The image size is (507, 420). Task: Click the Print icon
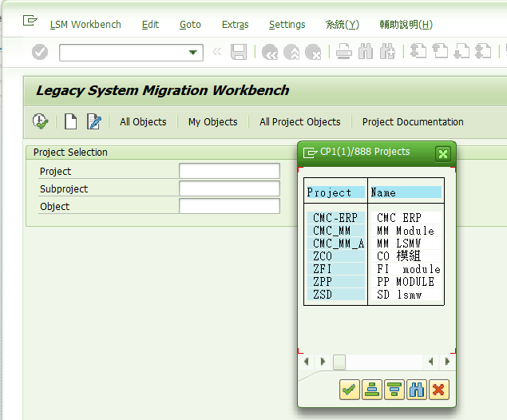click(343, 52)
